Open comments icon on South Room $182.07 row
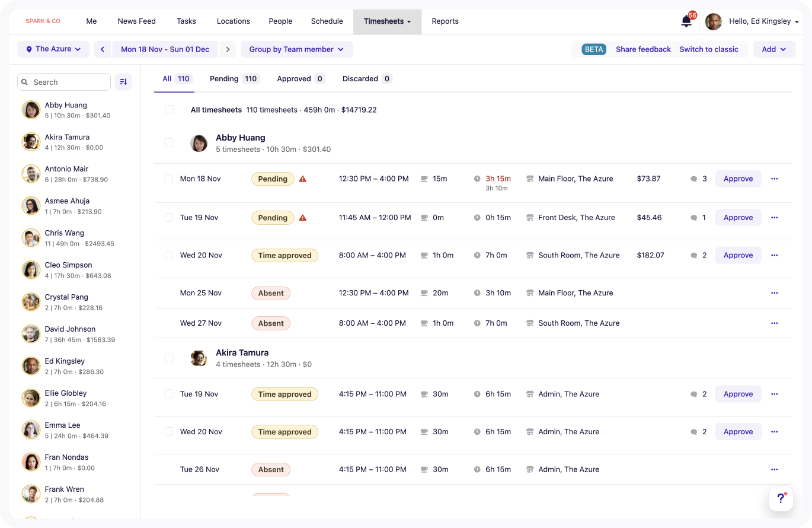This screenshot has height=528, width=812. tap(694, 256)
